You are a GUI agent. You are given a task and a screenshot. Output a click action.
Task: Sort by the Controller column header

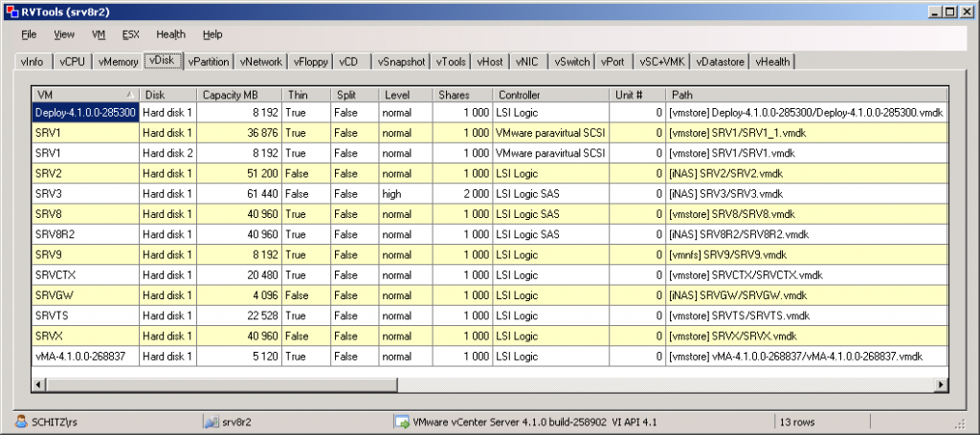click(550, 95)
